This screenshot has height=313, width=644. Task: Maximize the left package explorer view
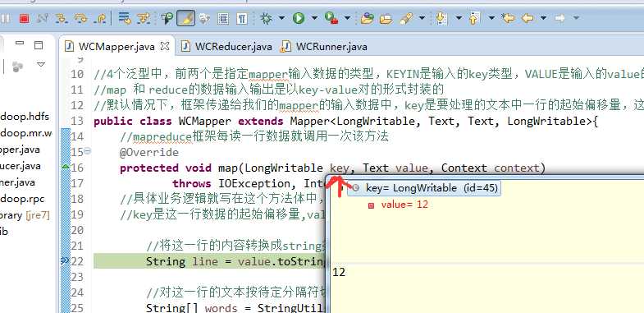click(x=39, y=44)
